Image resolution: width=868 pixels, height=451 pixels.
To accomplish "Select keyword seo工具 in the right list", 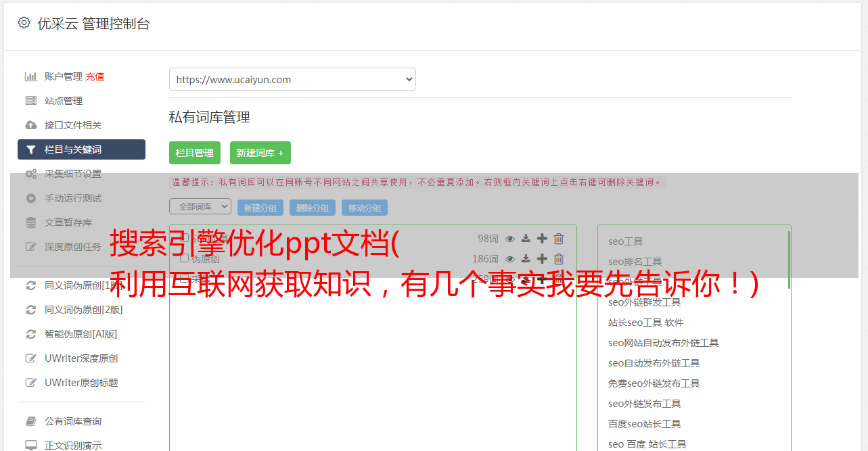I will point(625,241).
